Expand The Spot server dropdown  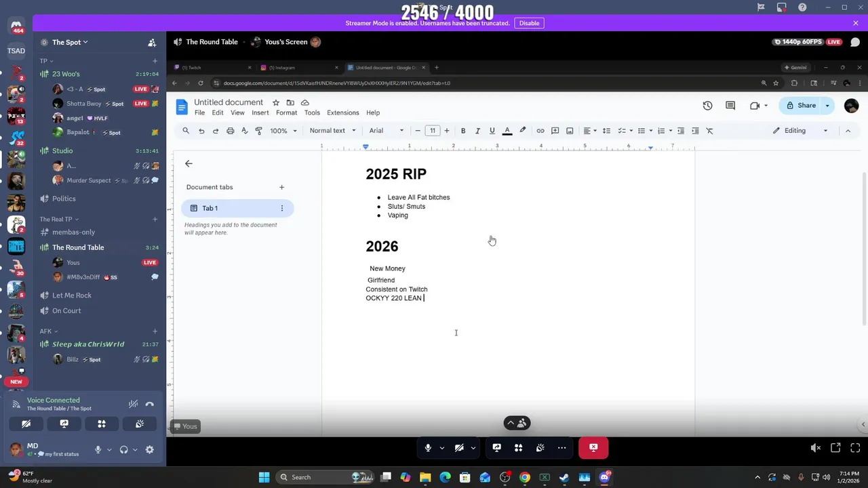point(70,42)
